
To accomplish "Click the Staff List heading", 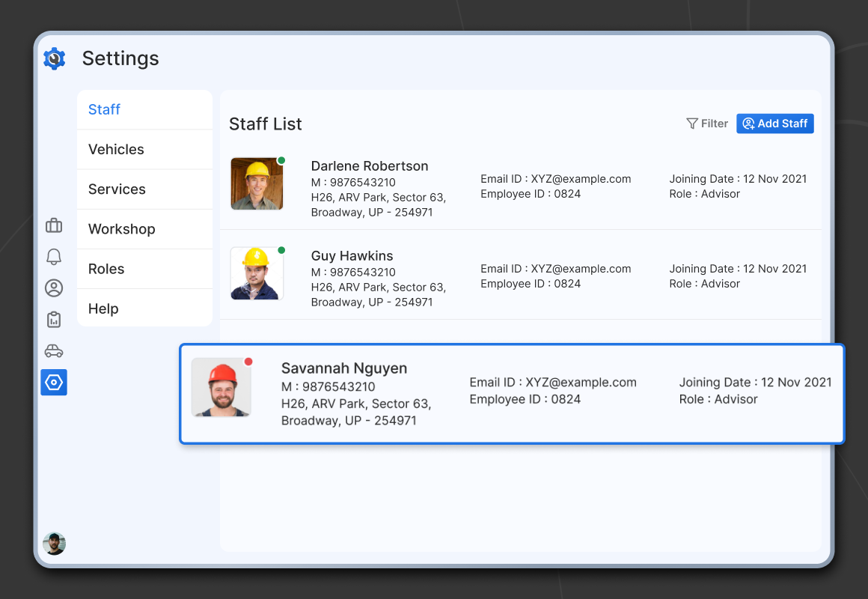I will [266, 124].
